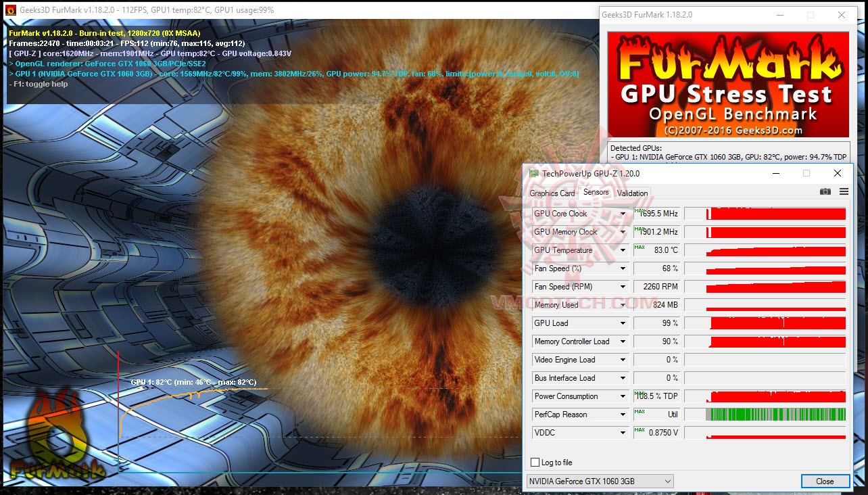868x495 pixels.
Task: Click the 2260 RPM fan speed value
Action: (x=656, y=287)
